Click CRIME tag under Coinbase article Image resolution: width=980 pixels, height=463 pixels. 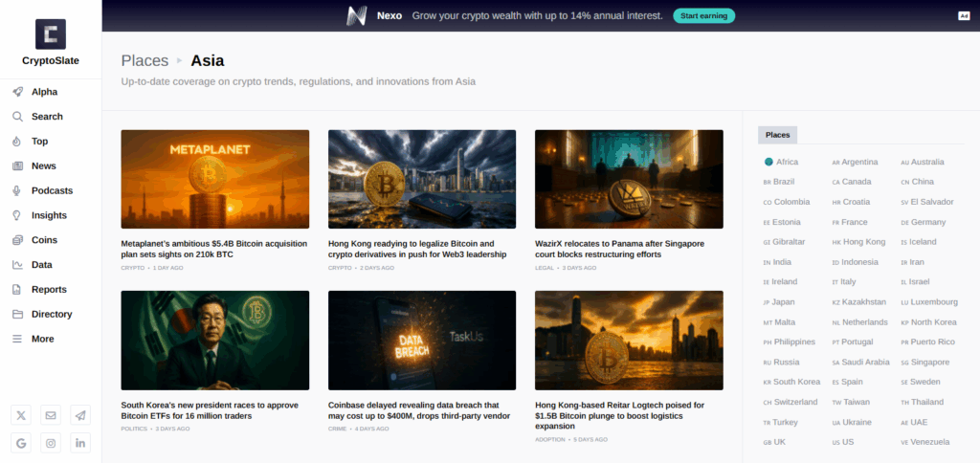pyautogui.click(x=338, y=430)
